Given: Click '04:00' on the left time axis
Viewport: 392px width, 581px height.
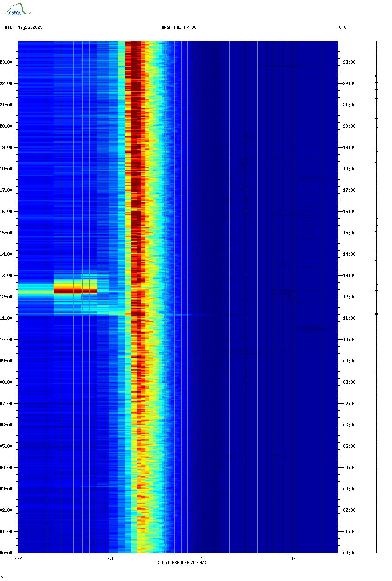Looking at the screenshot, I should click(6, 468).
